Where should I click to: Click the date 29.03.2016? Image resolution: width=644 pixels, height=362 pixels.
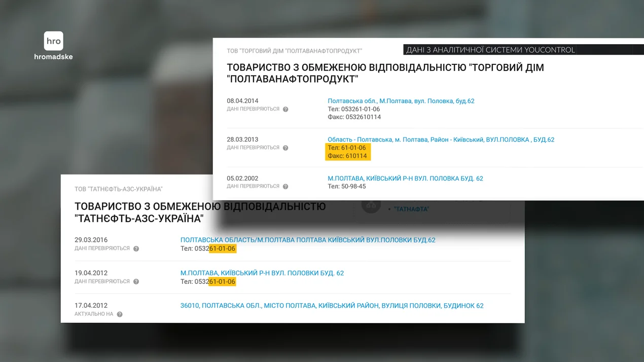91,240
